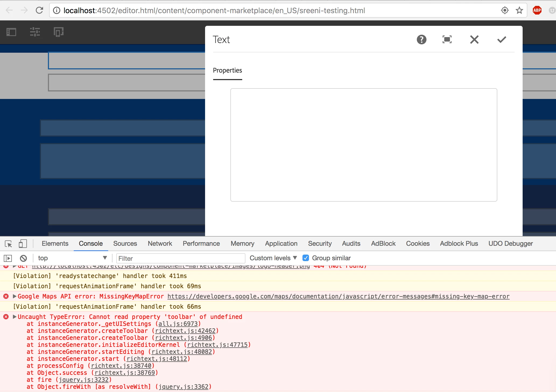Clear the console with ban icon
556x392 pixels.
(x=23, y=258)
